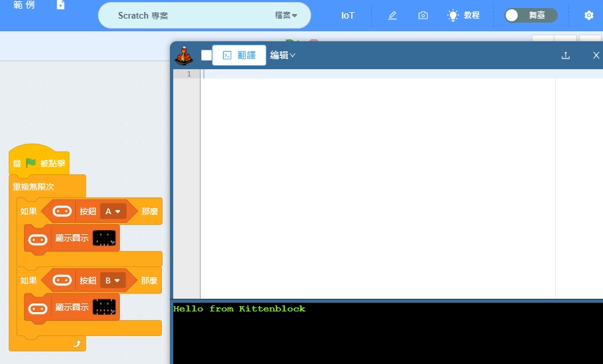Expand the 编辑 dropdown menu
This screenshot has width=603, height=364.
(x=283, y=55)
